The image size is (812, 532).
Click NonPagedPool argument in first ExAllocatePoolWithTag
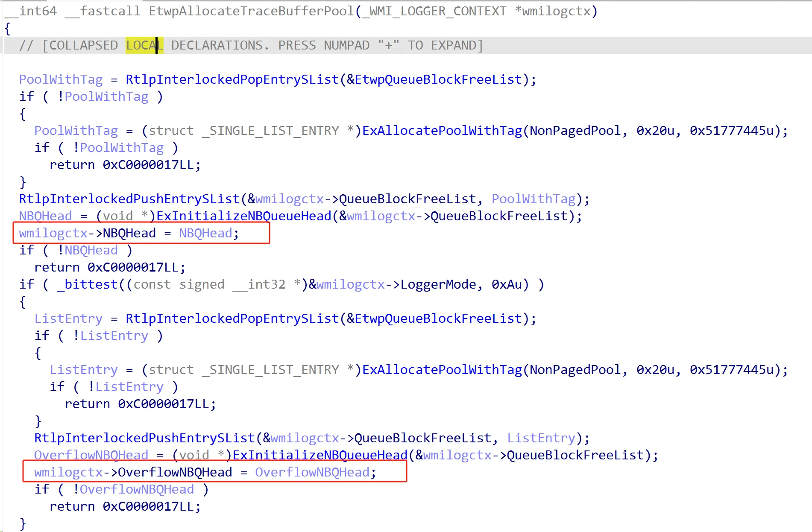[575, 131]
